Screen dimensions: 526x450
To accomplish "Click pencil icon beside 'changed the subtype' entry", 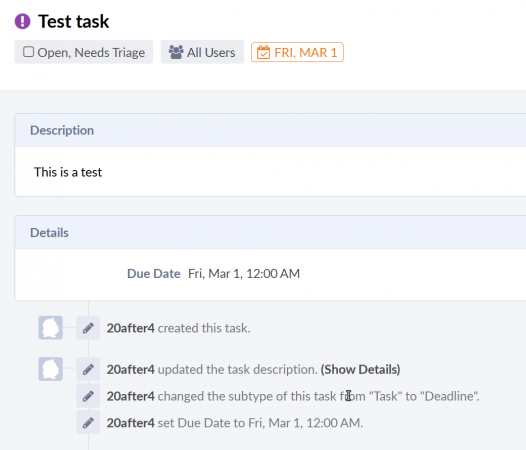I will (88, 396).
